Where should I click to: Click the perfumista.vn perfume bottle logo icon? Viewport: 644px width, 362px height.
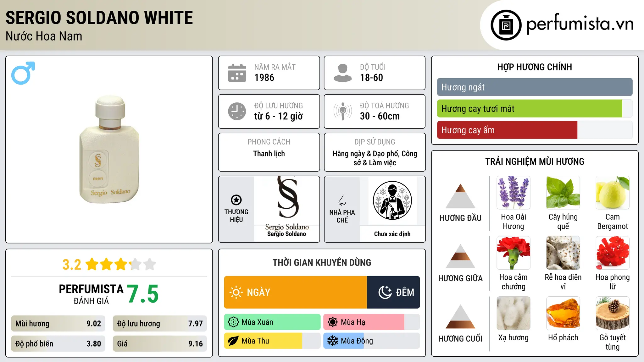pyautogui.click(x=506, y=25)
